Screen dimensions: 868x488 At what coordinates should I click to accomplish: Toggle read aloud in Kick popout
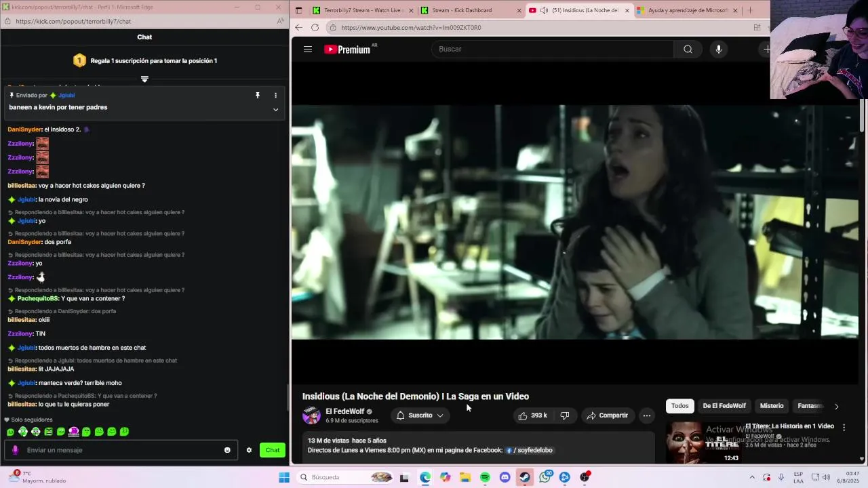click(281, 22)
